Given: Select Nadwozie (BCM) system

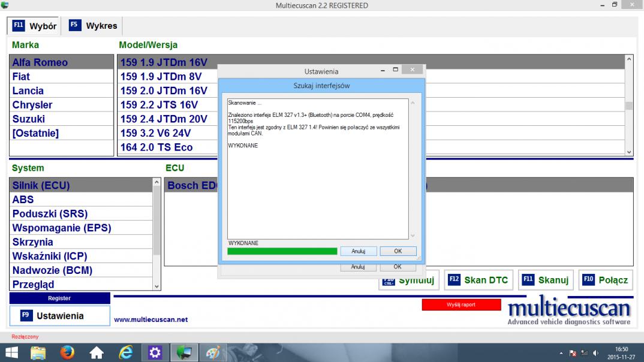Looking at the screenshot, I should click(x=82, y=270).
